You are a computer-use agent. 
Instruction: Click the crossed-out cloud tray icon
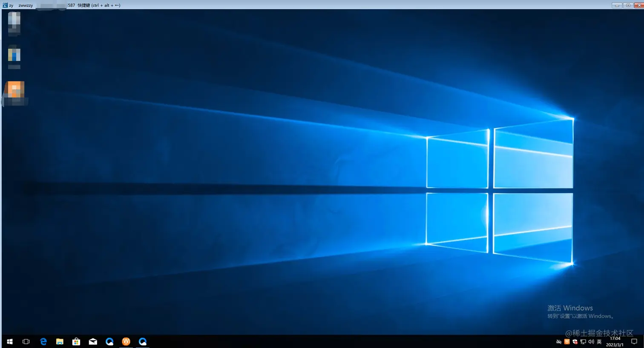[x=559, y=342]
